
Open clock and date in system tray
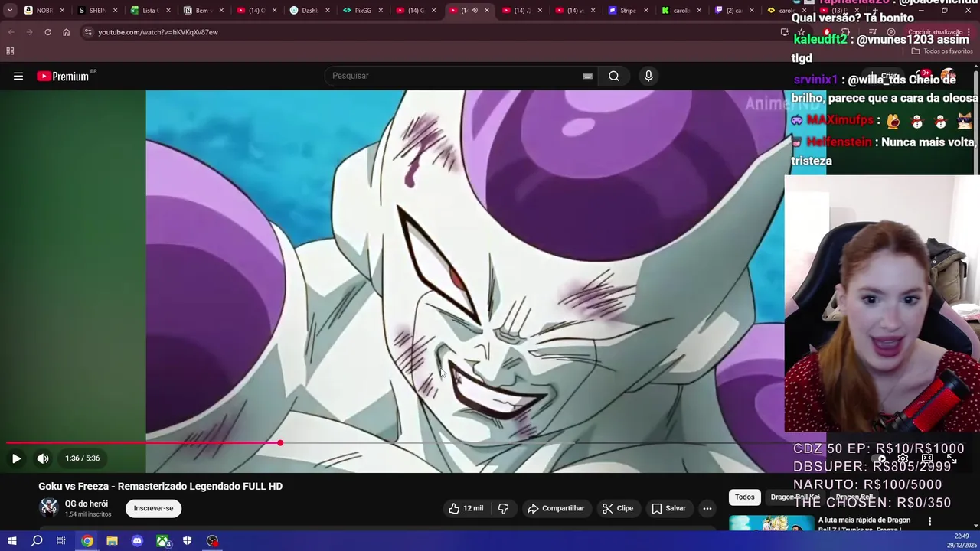tap(962, 540)
